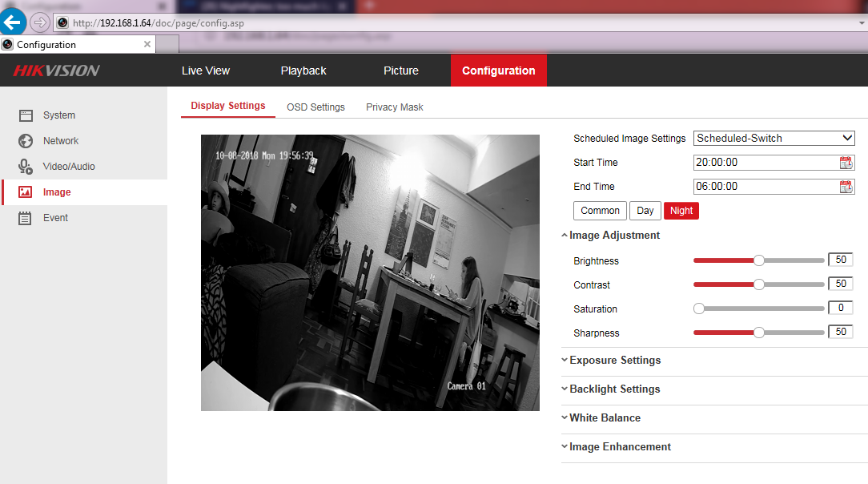Viewport: 868px width, 484px height.
Task: Click the Event calendar icon in sidebar
Action: (x=26, y=218)
